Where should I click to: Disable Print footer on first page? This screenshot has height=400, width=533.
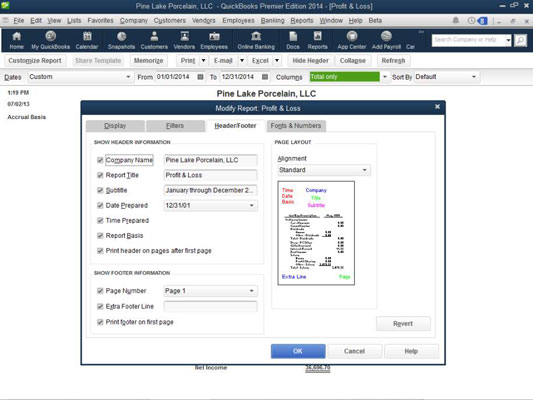pos(100,322)
